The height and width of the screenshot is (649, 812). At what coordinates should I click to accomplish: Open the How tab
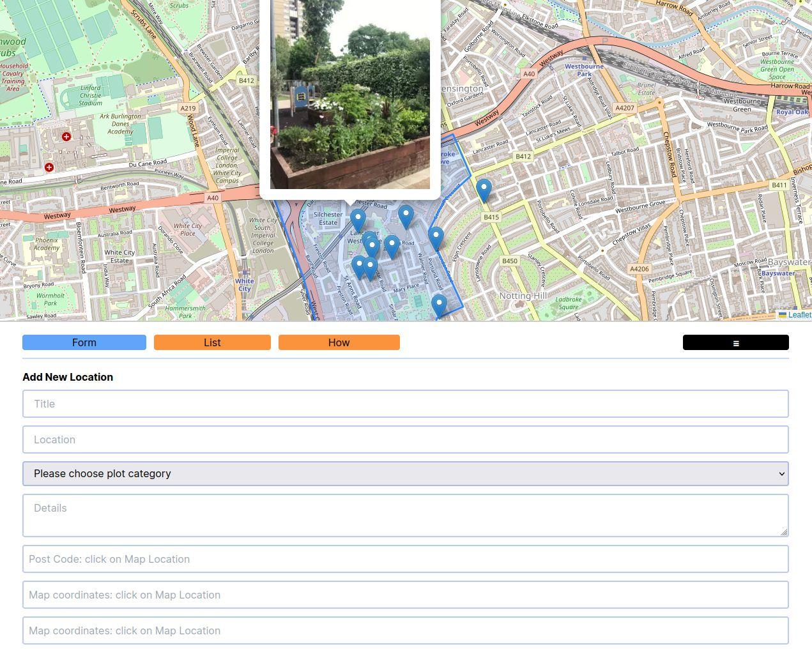[339, 342]
